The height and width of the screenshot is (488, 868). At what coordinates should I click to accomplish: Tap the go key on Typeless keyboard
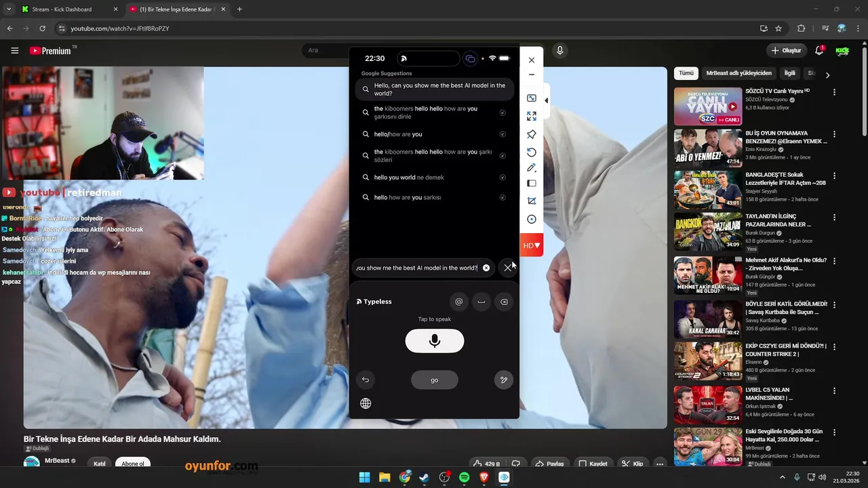[435, 380]
